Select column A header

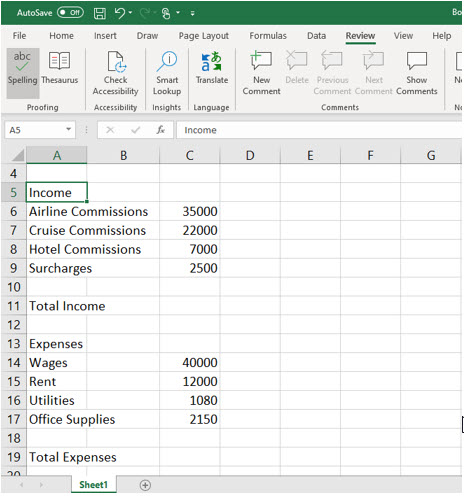[x=57, y=155]
